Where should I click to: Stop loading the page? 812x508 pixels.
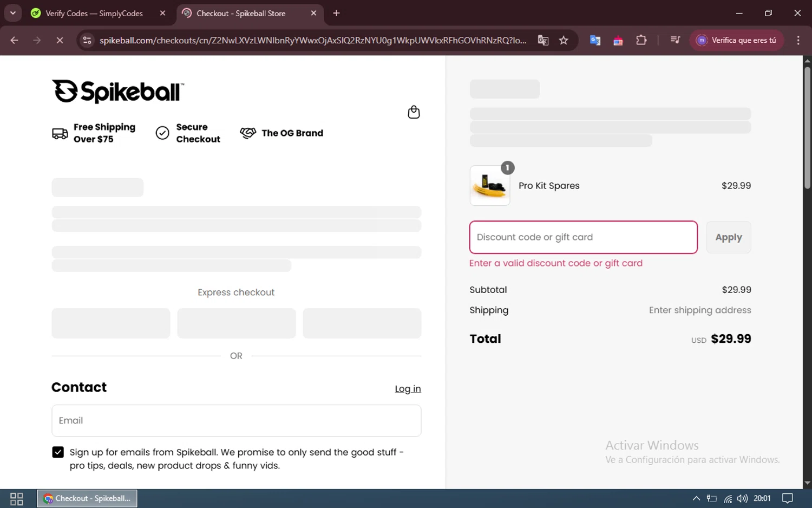coord(60,40)
